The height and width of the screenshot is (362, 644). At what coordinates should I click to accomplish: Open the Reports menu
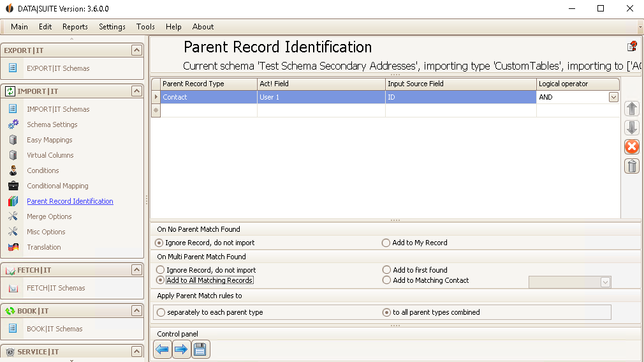75,27
